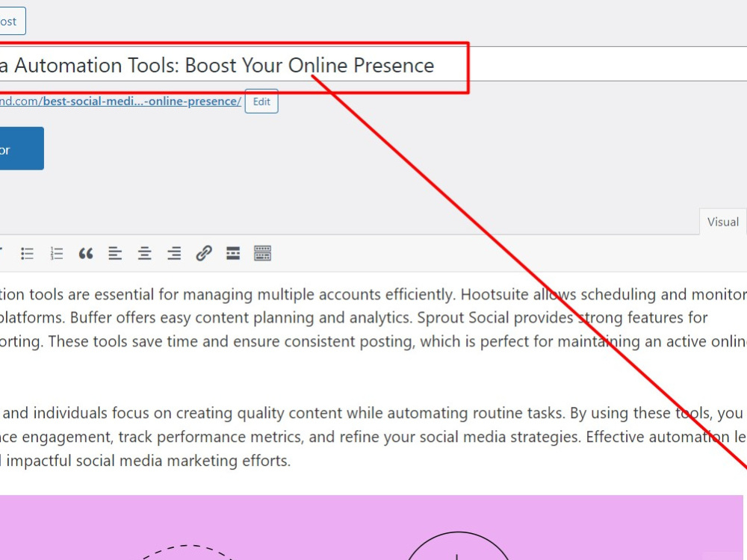Click the Edit permalink button
The height and width of the screenshot is (560, 747).
click(261, 102)
